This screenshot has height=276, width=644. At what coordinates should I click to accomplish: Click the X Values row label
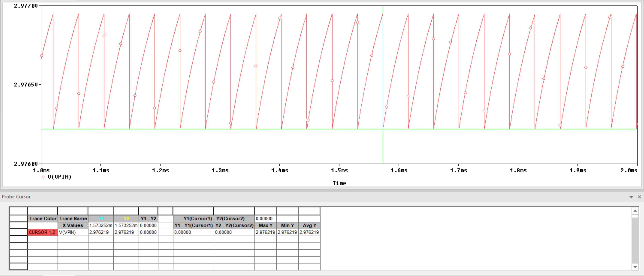coord(73,225)
